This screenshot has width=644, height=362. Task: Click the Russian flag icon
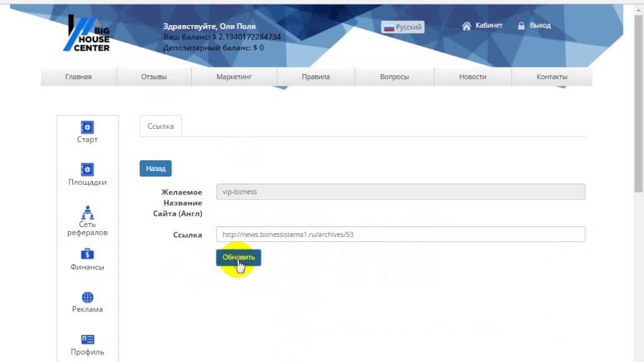point(389,28)
